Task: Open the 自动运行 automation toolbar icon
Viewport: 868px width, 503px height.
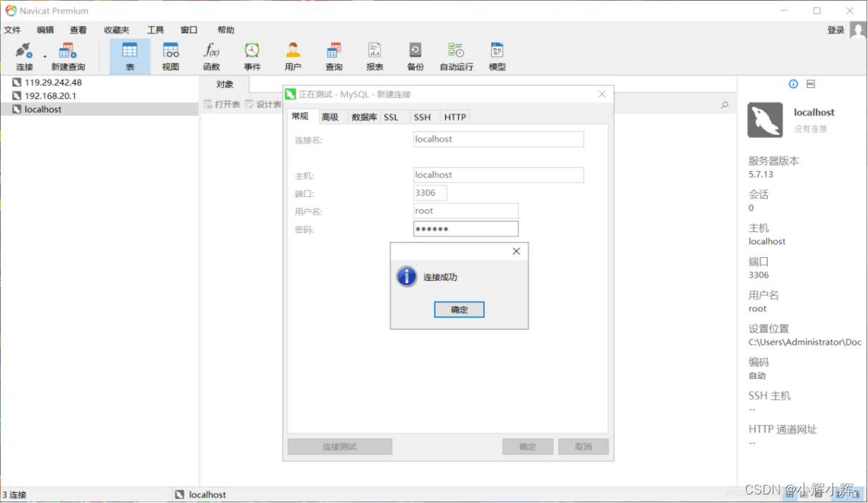Action: pyautogui.click(x=457, y=56)
